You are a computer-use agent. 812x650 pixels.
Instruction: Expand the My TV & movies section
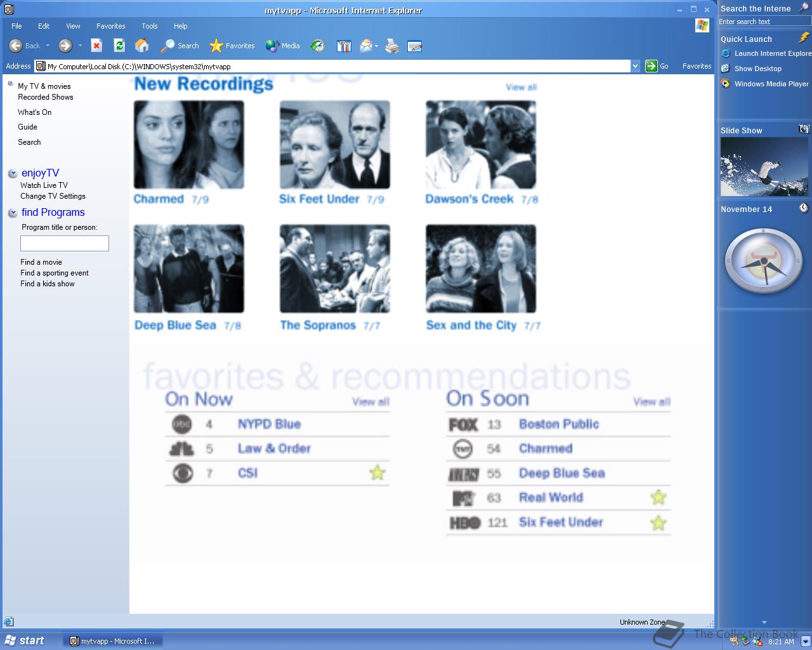[x=11, y=84]
